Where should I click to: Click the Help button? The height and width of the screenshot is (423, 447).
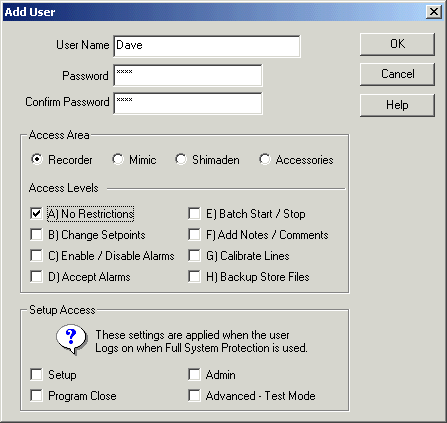[397, 105]
